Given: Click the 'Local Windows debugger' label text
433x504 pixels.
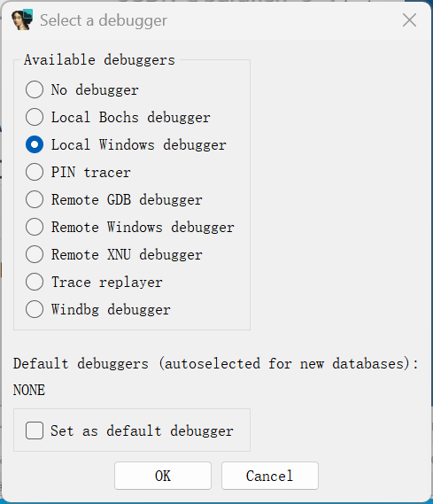Looking at the screenshot, I should point(139,145).
